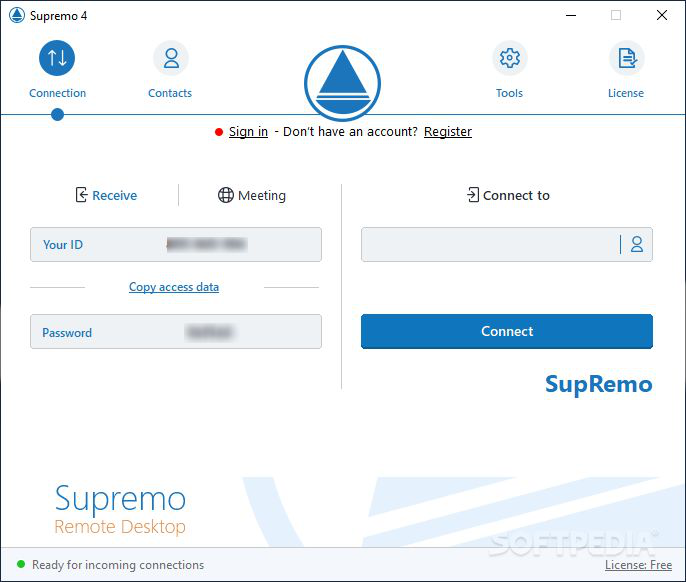Image resolution: width=686 pixels, height=582 pixels.
Task: Select the License label
Action: (626, 93)
